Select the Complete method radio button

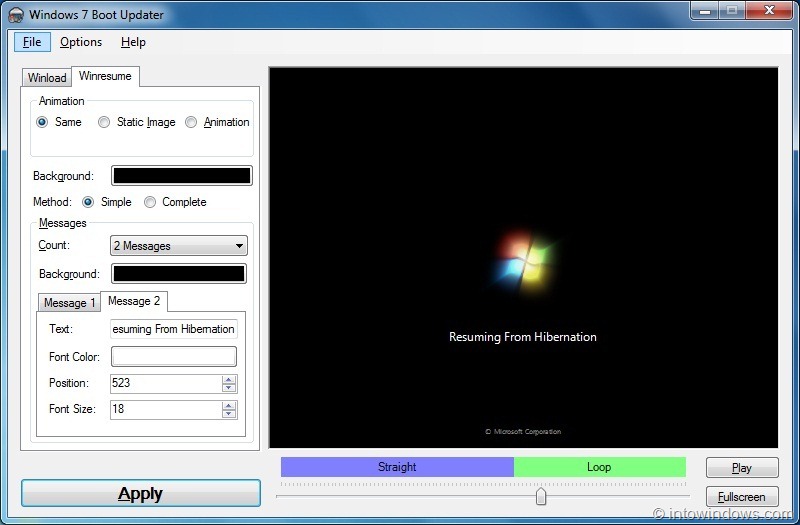point(149,202)
